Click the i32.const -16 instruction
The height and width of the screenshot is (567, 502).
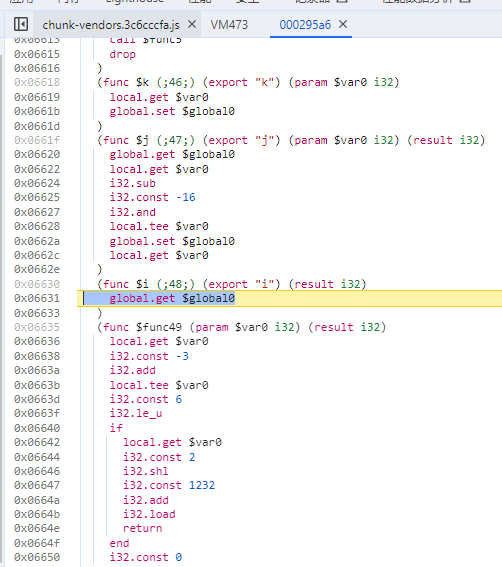[153, 197]
